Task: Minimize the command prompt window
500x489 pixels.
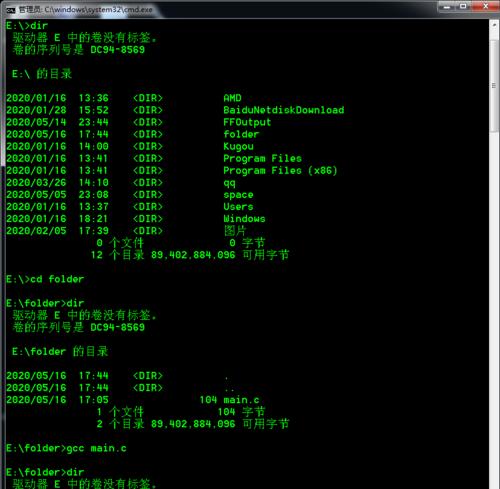Action: (x=447, y=6)
